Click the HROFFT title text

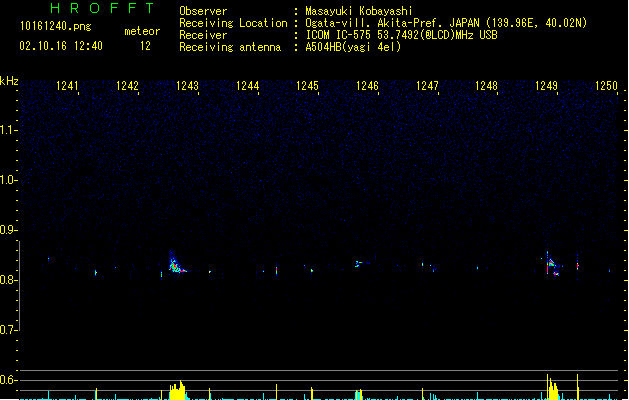click(x=103, y=8)
